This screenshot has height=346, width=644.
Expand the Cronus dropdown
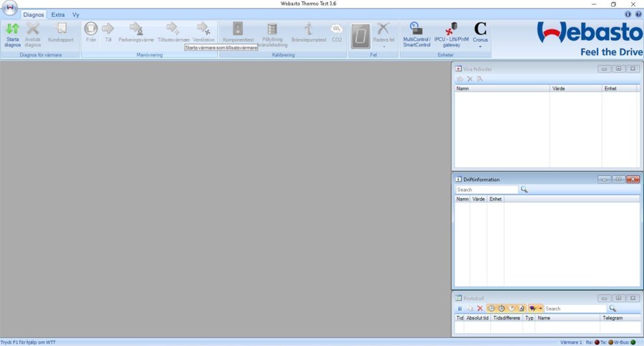coord(480,47)
